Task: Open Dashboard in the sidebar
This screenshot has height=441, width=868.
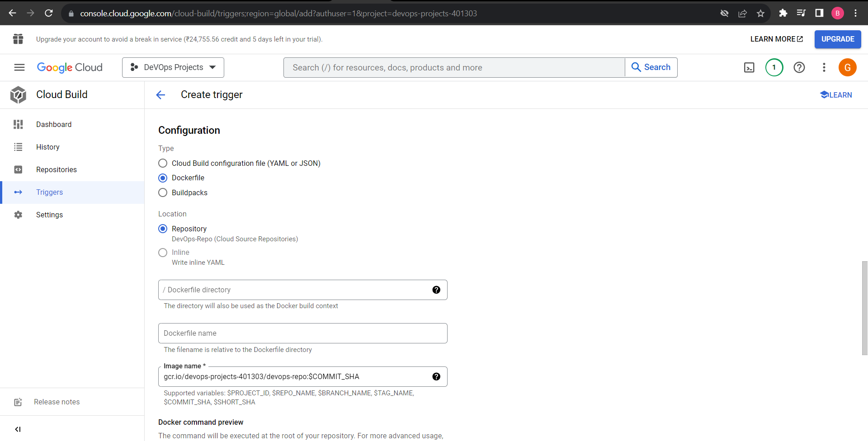Action: (72, 125)
